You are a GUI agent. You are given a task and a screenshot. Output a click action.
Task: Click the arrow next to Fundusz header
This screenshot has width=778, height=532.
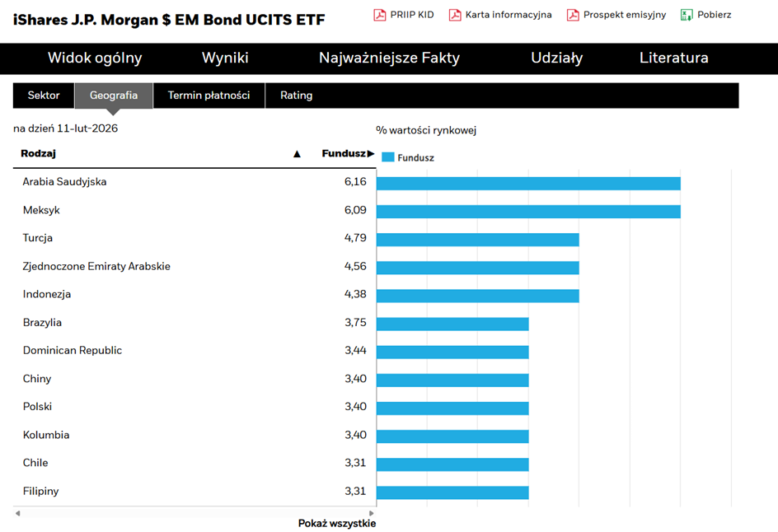pyautogui.click(x=371, y=154)
